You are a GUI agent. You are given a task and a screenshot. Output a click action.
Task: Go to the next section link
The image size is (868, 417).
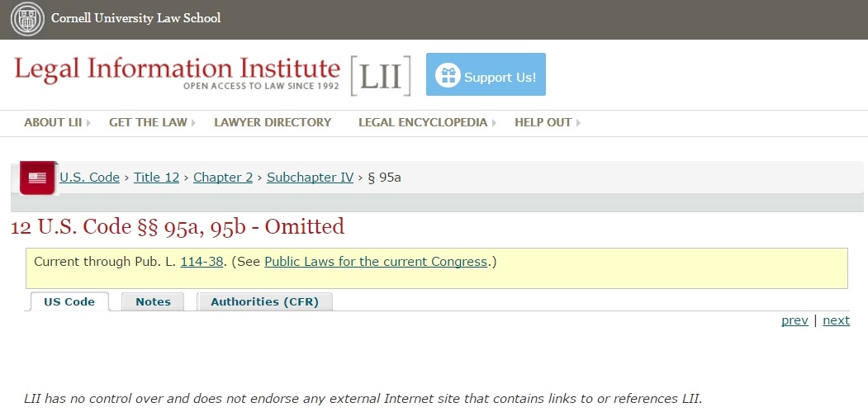click(836, 320)
